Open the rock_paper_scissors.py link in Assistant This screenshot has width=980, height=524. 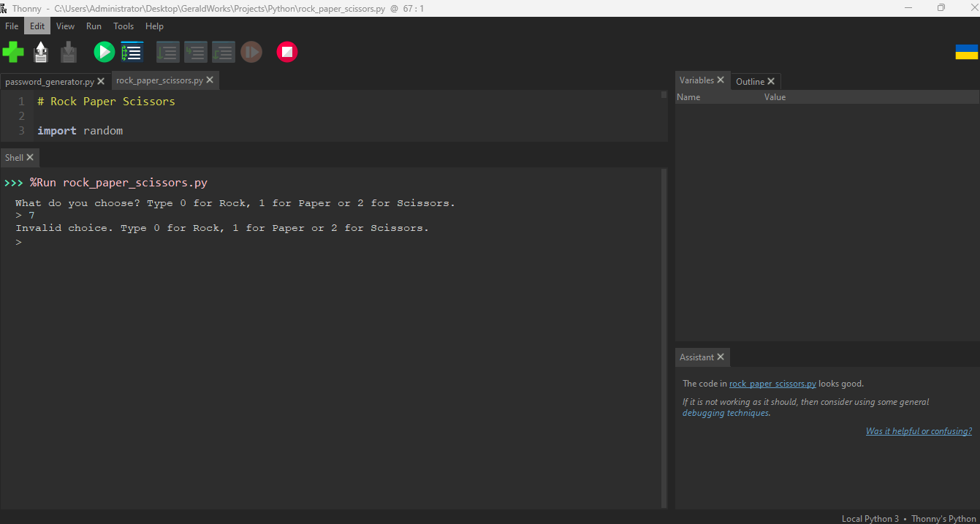click(772, 384)
